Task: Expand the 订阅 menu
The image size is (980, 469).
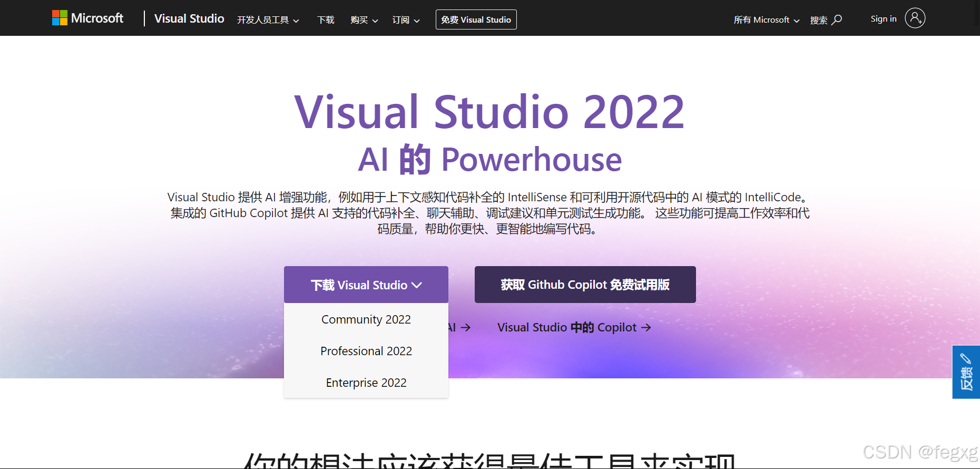Action: (406, 20)
